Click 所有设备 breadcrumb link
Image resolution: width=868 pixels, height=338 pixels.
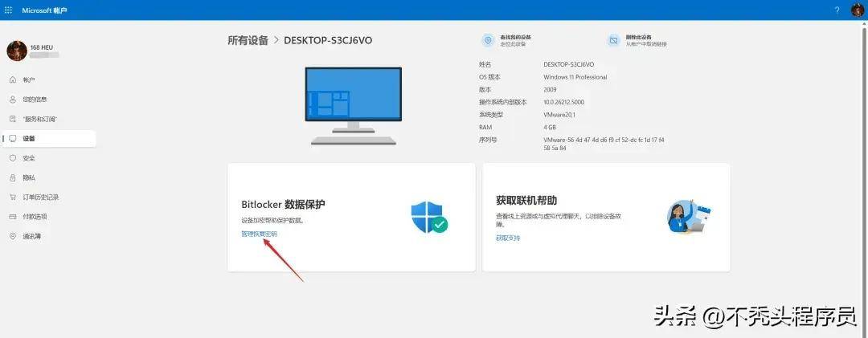pos(248,40)
